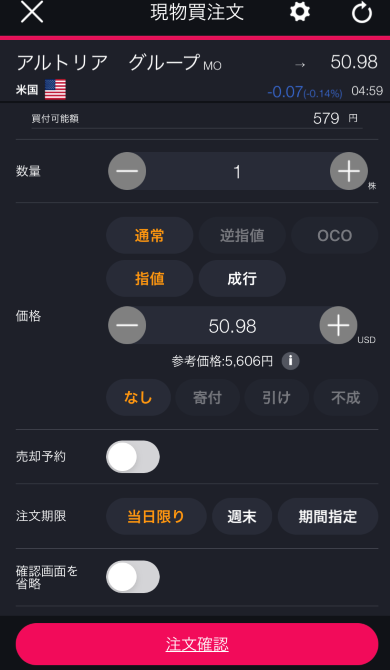Viewport: 390px width, 670px height.
Task: Set 注文期限 to 週末
Action: (x=242, y=517)
